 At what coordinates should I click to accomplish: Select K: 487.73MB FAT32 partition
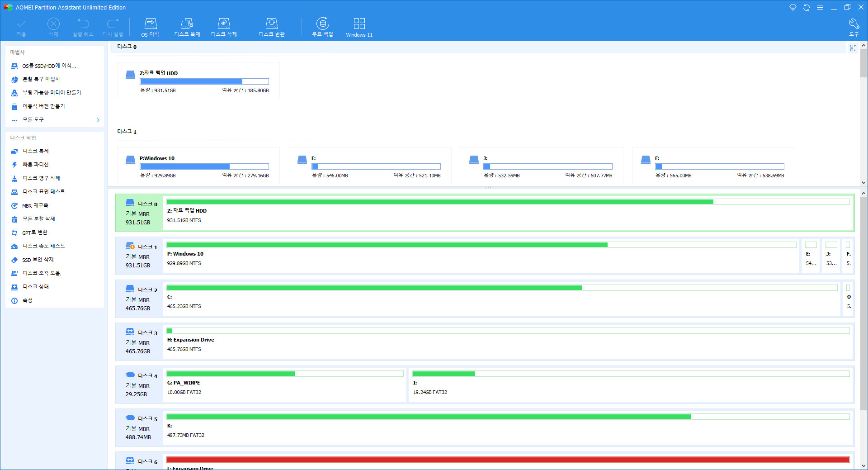click(508, 428)
